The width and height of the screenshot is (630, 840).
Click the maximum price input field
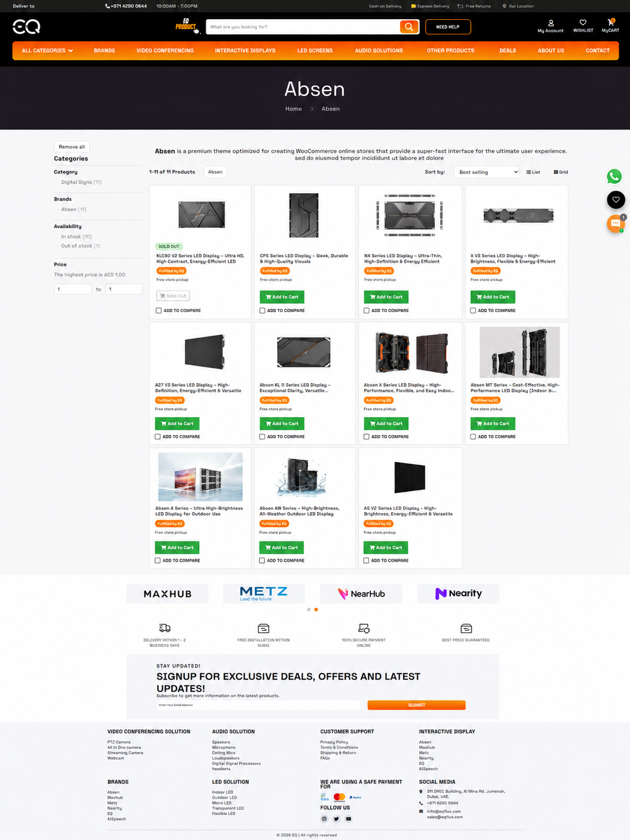[x=124, y=289]
